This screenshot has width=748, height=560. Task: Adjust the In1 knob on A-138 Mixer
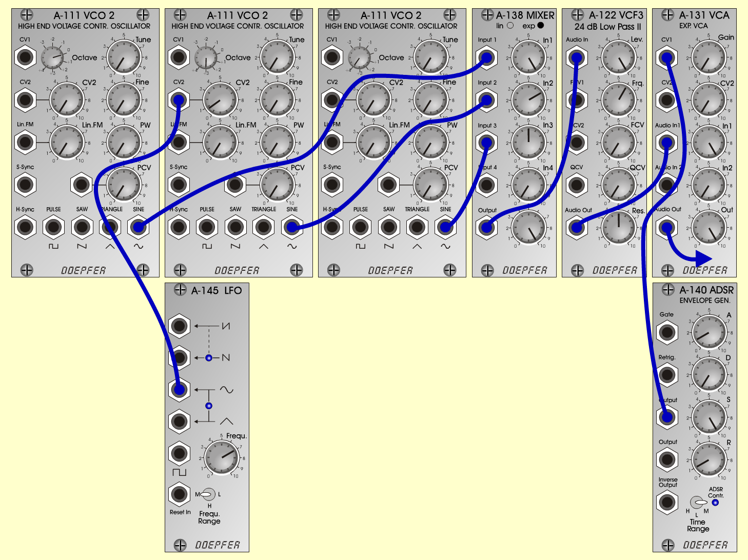[x=528, y=57]
